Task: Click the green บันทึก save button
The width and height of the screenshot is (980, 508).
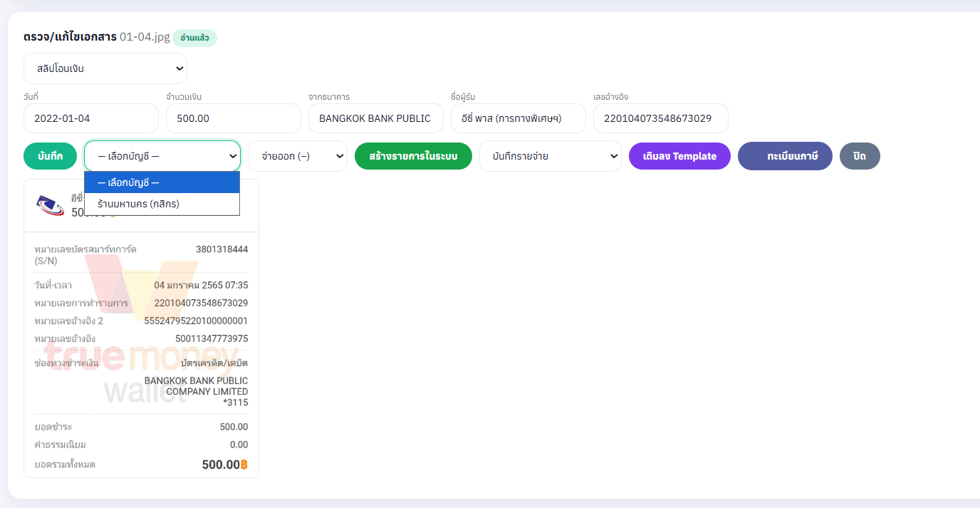Action: click(x=50, y=156)
